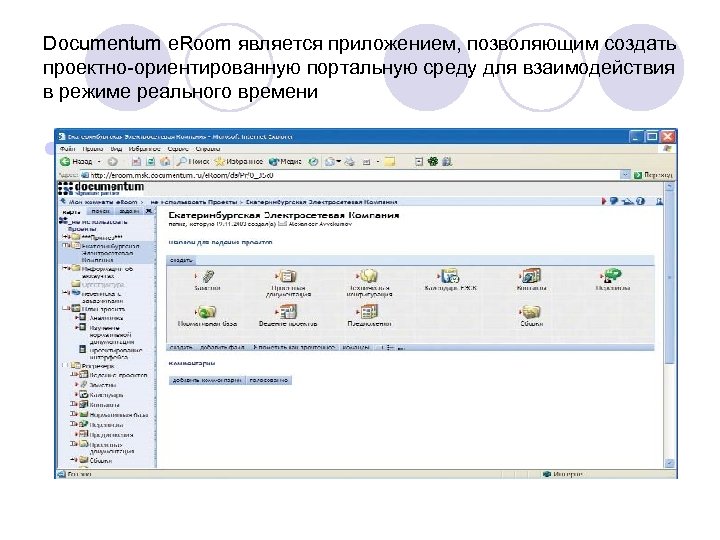Open the Вид menu

(116, 149)
